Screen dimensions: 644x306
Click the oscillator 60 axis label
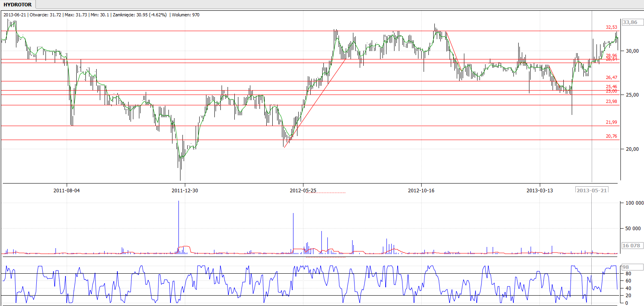(628, 280)
